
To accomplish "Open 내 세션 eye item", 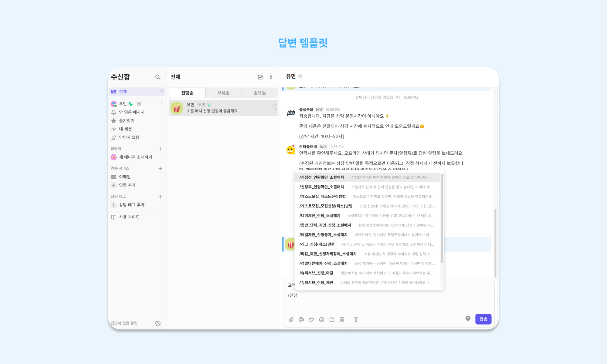I will coord(137,129).
